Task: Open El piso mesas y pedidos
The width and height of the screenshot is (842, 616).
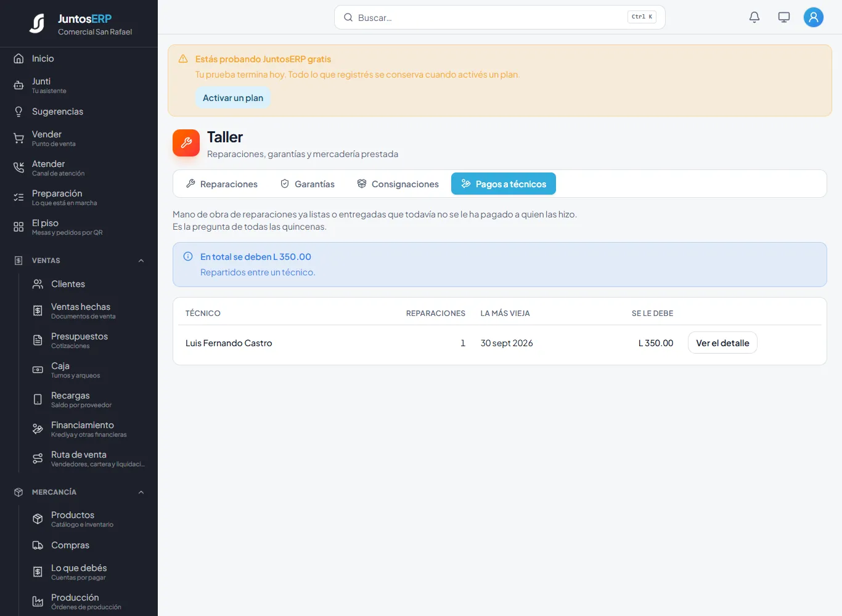Action: click(79, 227)
